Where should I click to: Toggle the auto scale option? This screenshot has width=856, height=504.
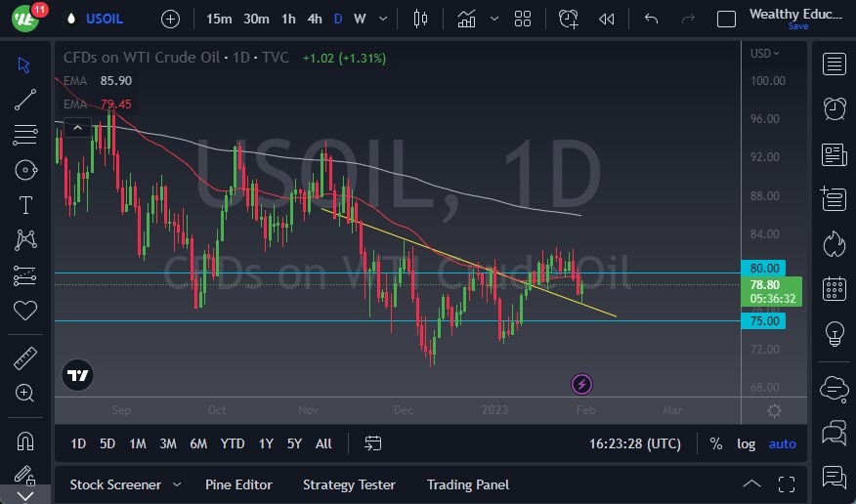tap(783, 443)
